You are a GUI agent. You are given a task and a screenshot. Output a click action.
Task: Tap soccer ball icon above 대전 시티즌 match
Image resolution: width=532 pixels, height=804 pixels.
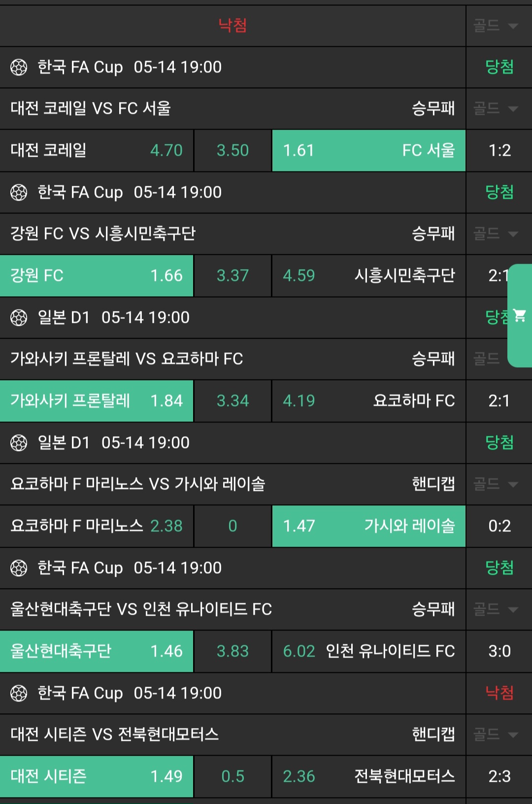point(19,693)
